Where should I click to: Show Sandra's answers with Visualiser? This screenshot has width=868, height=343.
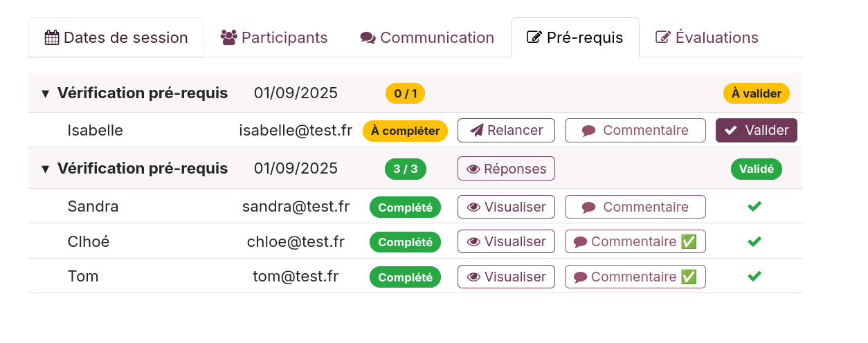[x=506, y=207]
